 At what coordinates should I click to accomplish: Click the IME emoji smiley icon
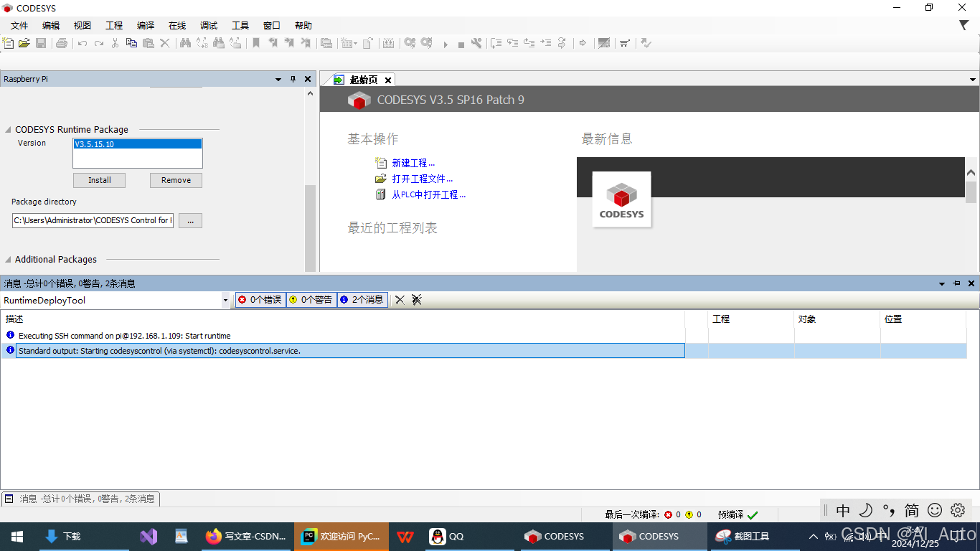click(x=935, y=510)
